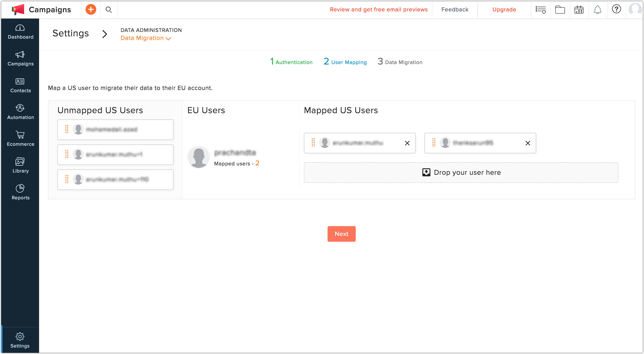Open the Library sidebar item
Screen dimensions: 644x354
[x=20, y=165]
